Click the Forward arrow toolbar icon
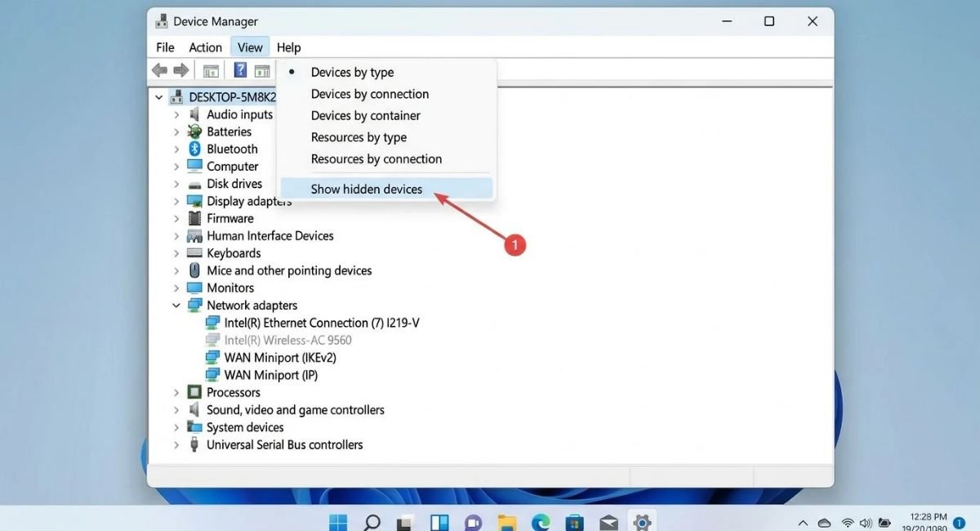The height and width of the screenshot is (531, 980). 180,70
